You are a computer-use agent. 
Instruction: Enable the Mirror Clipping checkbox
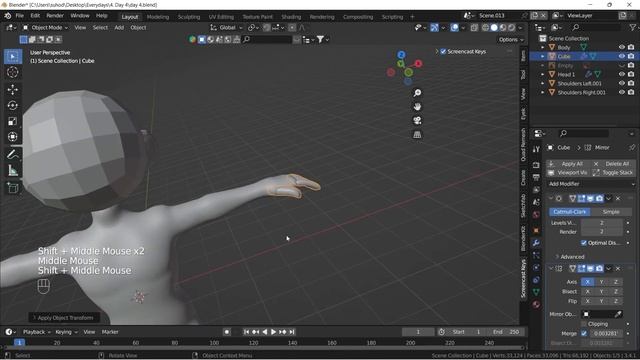tap(584, 324)
